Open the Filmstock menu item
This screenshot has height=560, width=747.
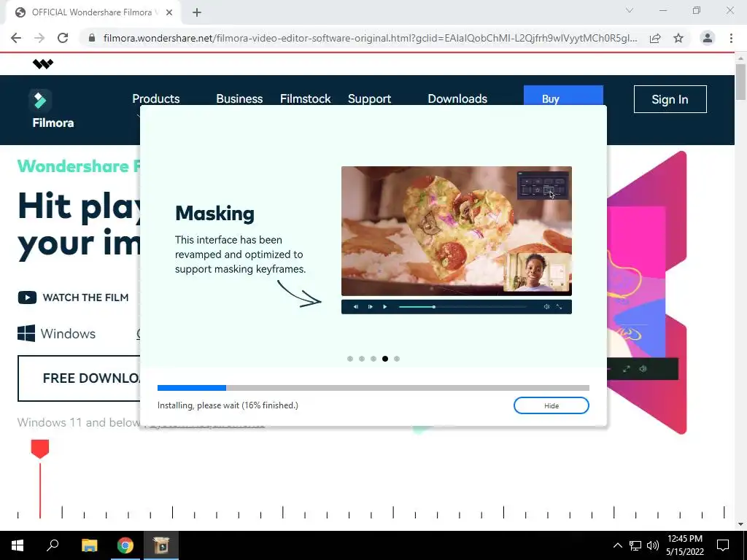pyautogui.click(x=306, y=98)
